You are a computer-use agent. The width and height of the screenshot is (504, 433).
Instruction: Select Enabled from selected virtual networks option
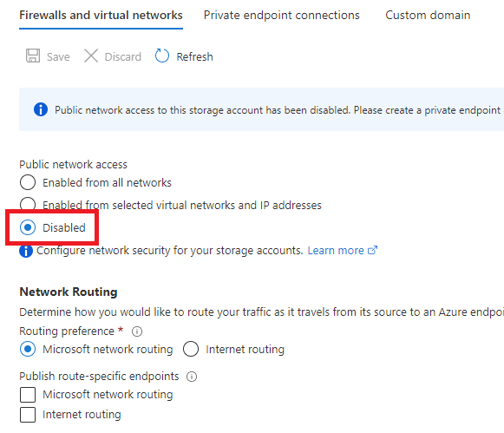[x=28, y=204]
